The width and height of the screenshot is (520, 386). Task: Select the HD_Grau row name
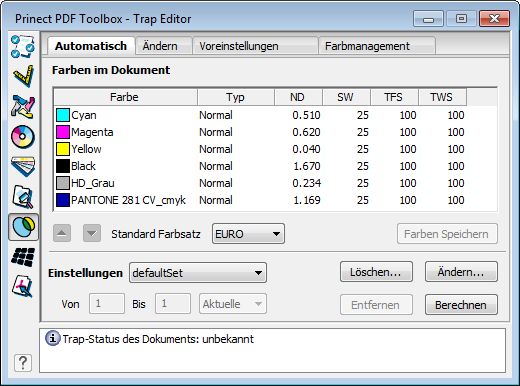[x=93, y=183]
